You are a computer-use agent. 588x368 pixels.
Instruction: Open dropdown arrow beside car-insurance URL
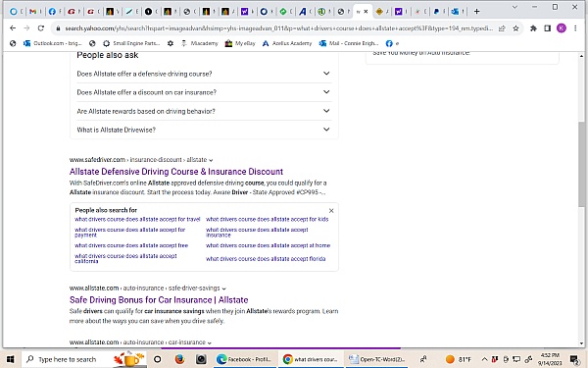pyautogui.click(x=210, y=342)
